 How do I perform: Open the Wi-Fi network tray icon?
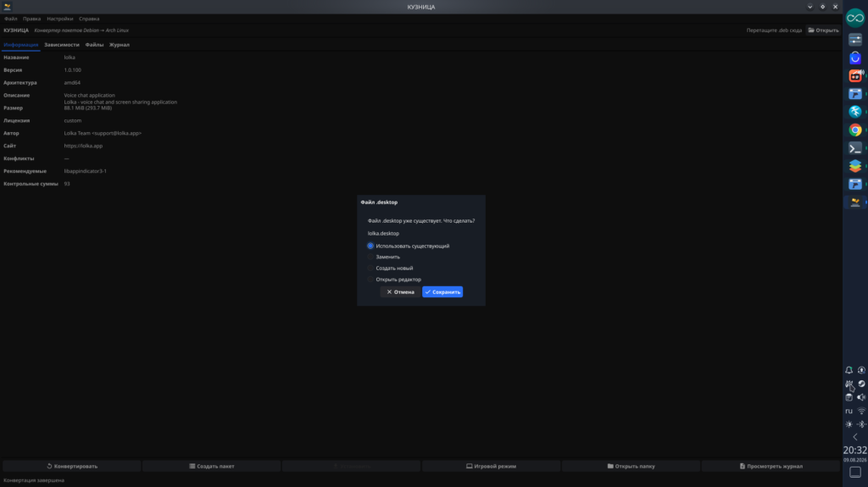[861, 411]
